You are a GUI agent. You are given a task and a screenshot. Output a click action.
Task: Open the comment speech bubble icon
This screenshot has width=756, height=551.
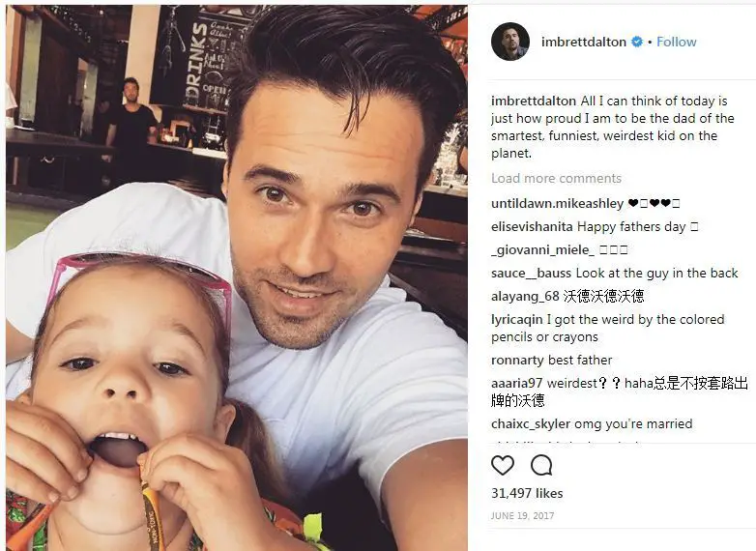(x=541, y=465)
